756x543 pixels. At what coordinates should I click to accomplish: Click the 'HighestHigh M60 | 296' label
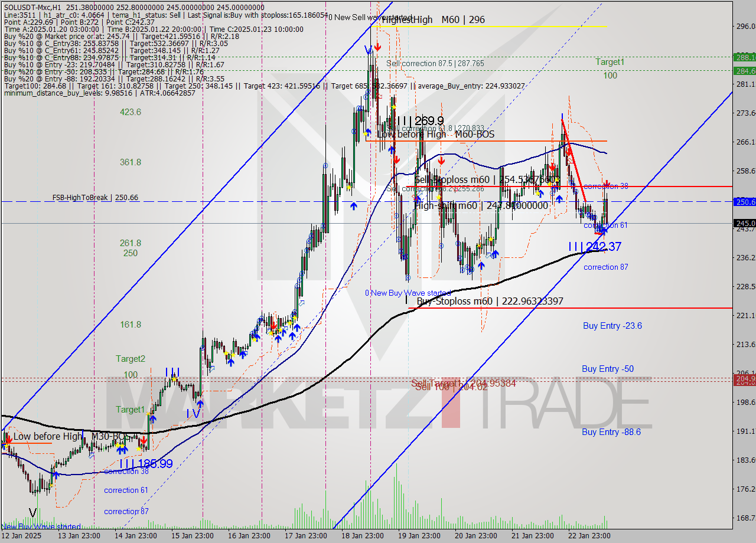433,19
